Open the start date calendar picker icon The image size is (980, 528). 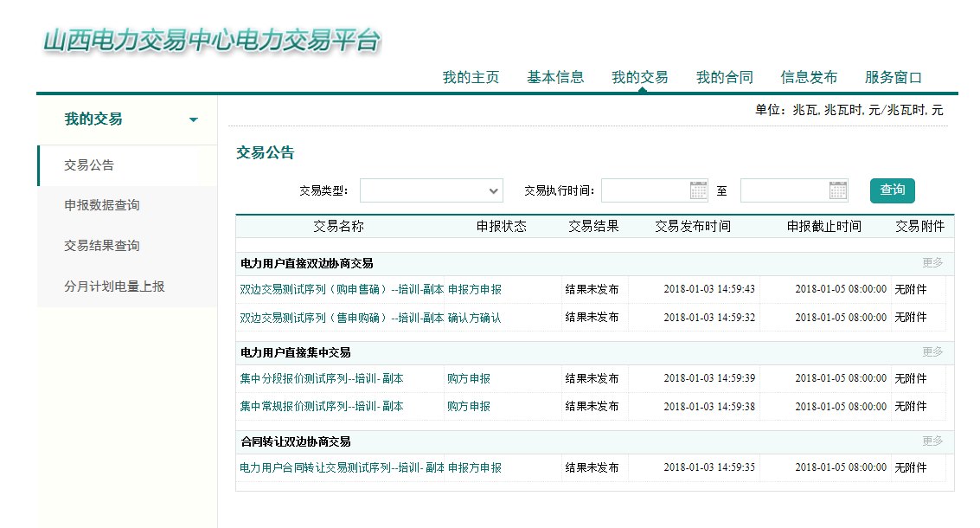pos(698,190)
